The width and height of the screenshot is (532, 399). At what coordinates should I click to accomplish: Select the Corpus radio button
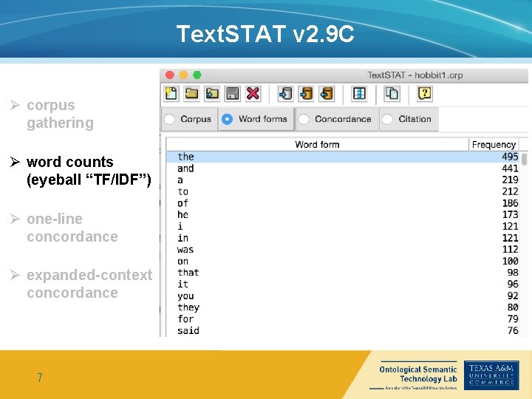[169, 119]
